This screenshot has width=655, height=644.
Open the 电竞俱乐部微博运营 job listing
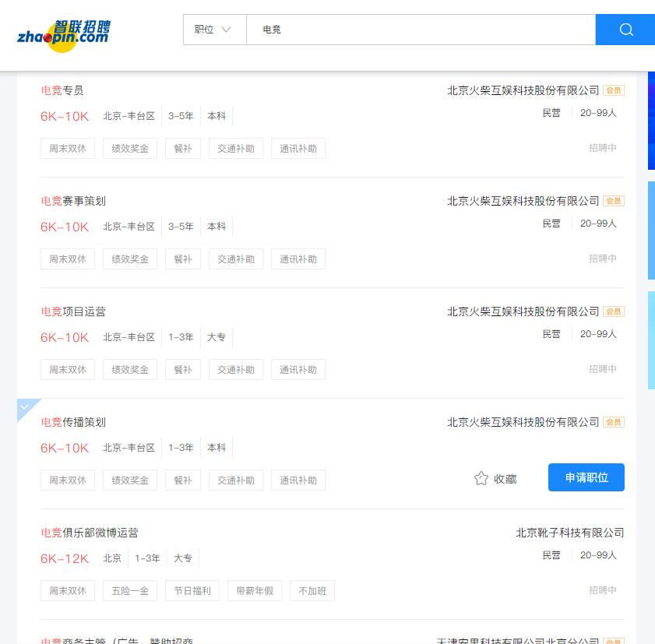(90, 533)
